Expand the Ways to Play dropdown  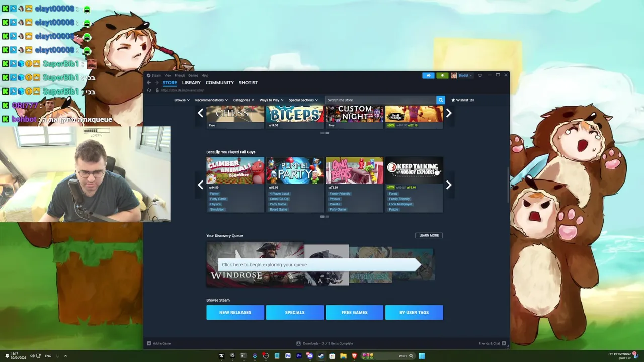[x=271, y=100]
